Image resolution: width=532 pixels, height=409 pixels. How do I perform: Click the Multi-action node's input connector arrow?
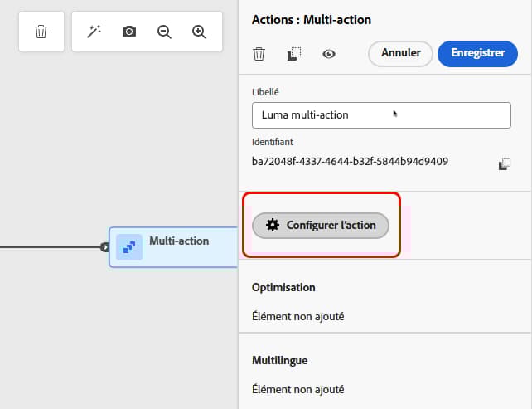point(104,247)
